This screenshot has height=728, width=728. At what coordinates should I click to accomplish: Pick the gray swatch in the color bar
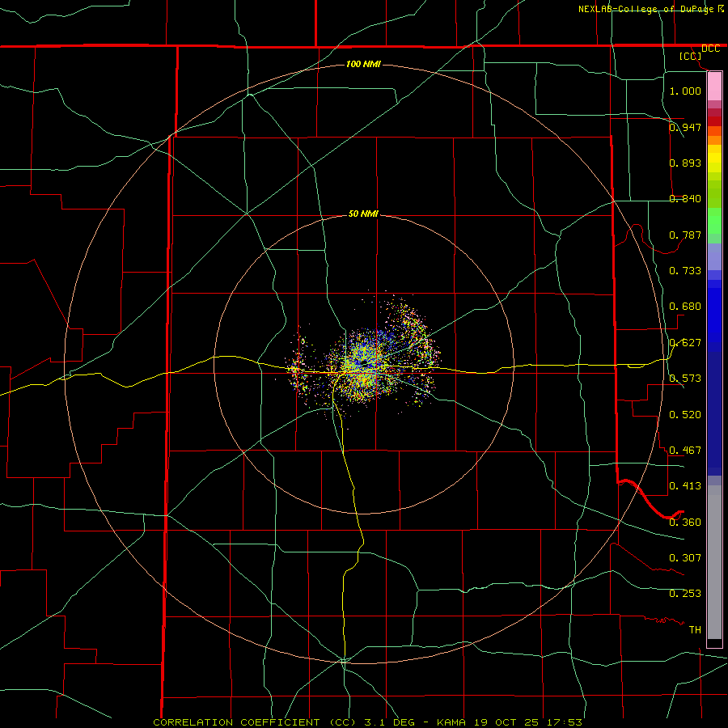point(714,562)
